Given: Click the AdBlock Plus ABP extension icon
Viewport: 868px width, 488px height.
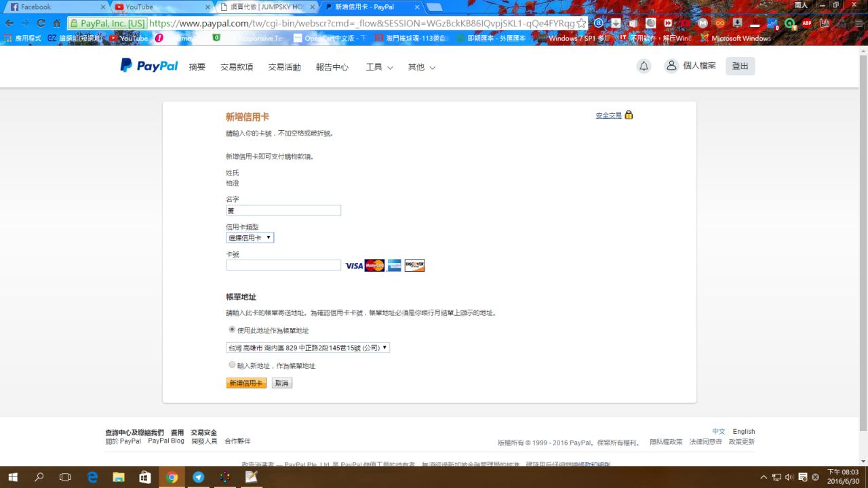Looking at the screenshot, I should point(807,23).
